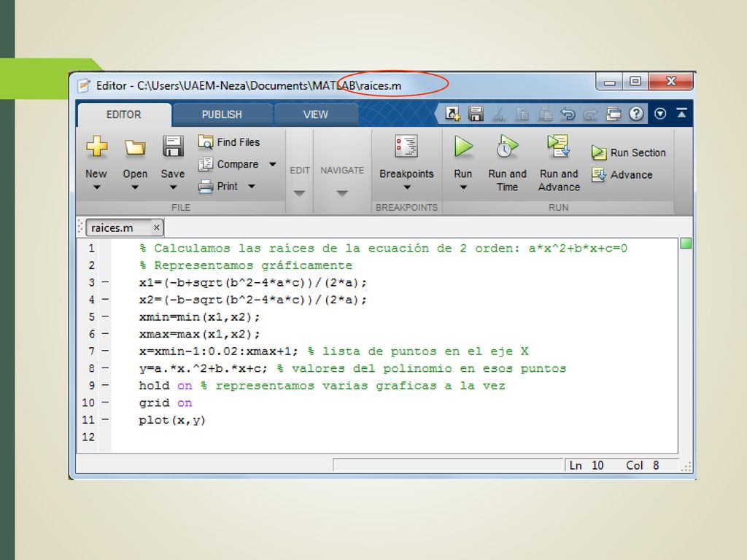
Task: Click the Ln 10 status indicator
Action: click(587, 465)
